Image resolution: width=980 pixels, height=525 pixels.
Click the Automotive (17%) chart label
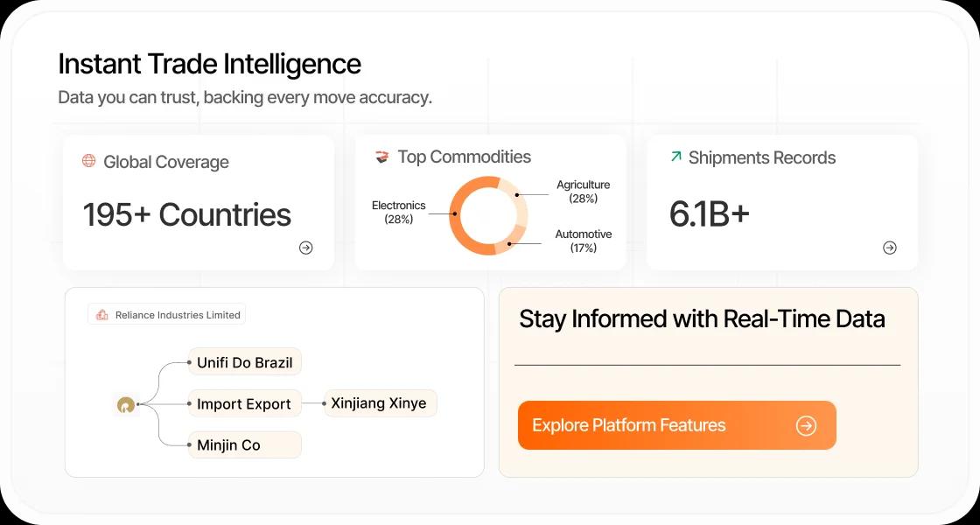583,241
